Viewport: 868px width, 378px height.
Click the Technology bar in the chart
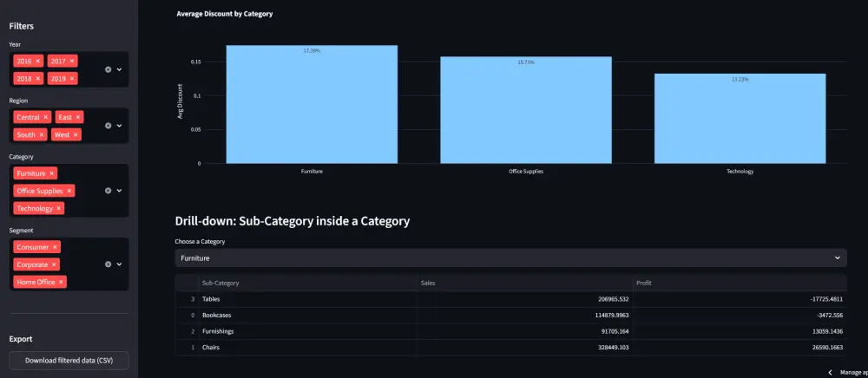pos(740,118)
